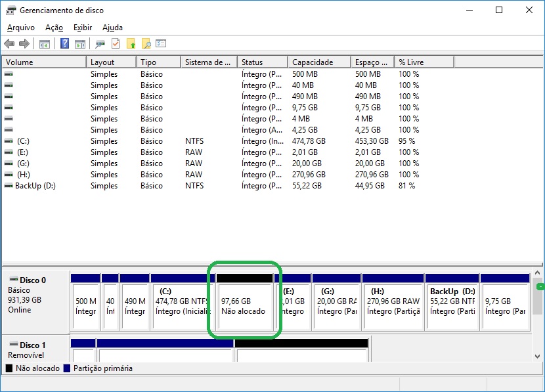
Task: Click the magnifier search toolbar icon
Action: 146,44
